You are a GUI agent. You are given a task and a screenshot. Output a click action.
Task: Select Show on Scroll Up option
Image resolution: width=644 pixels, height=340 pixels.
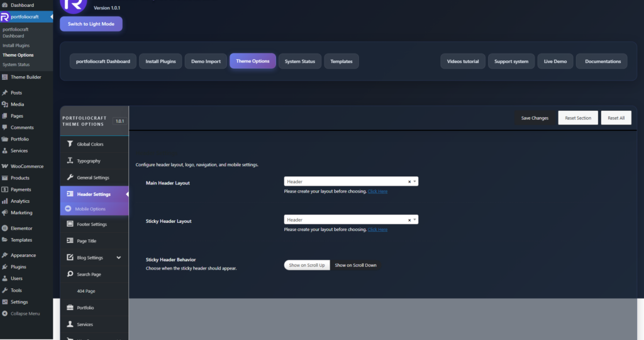307,265
